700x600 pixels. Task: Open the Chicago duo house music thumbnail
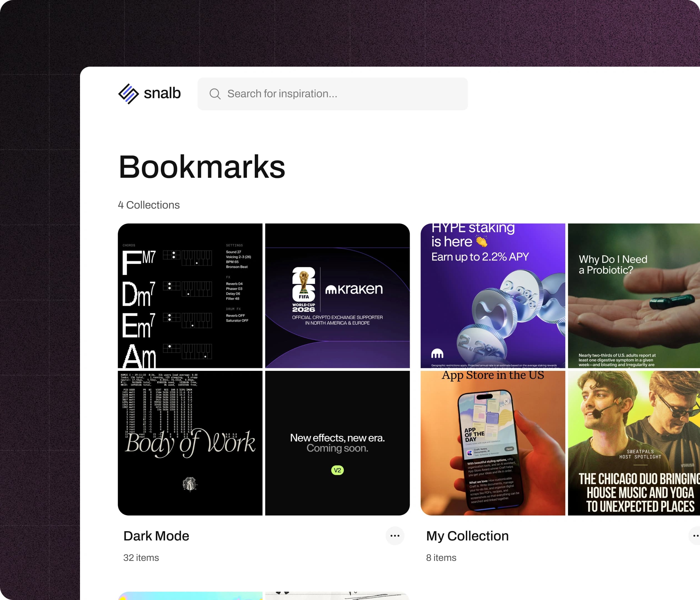tap(634, 443)
